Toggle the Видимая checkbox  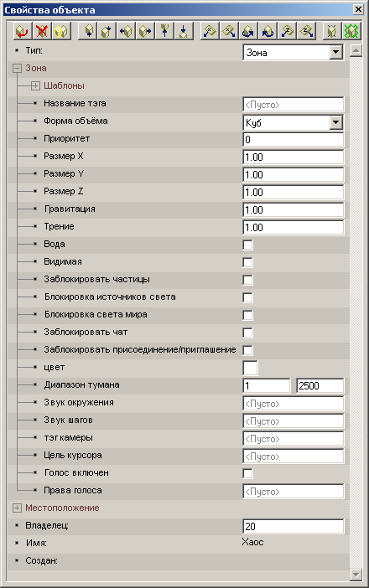pyautogui.click(x=247, y=262)
